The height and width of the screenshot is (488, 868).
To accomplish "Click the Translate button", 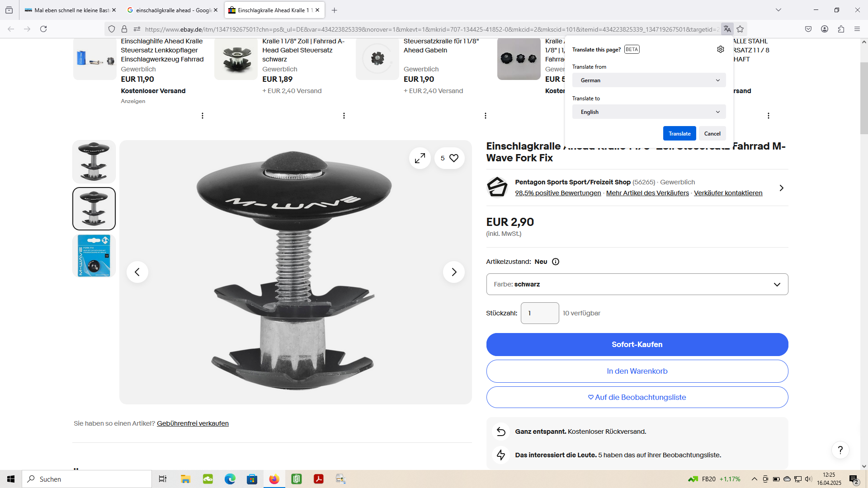I will [x=679, y=134].
